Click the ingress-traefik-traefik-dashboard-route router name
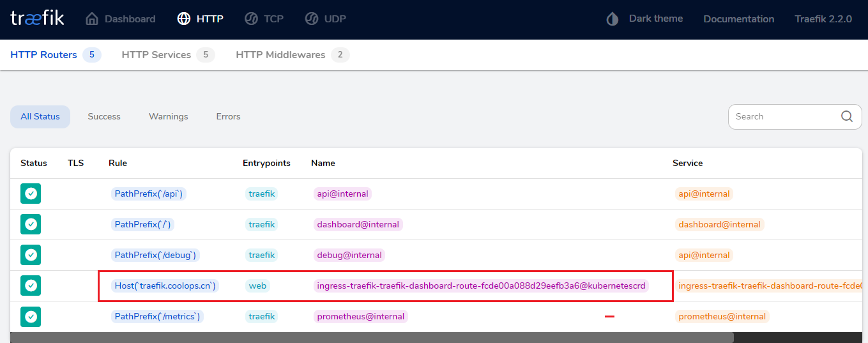The height and width of the screenshot is (343, 868). click(x=481, y=286)
